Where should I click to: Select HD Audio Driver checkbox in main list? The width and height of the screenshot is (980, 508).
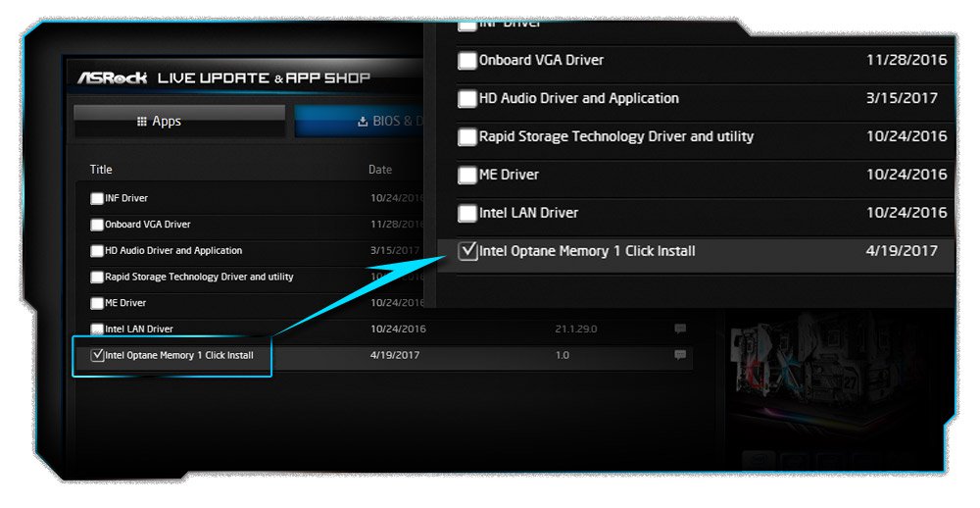[x=97, y=251]
